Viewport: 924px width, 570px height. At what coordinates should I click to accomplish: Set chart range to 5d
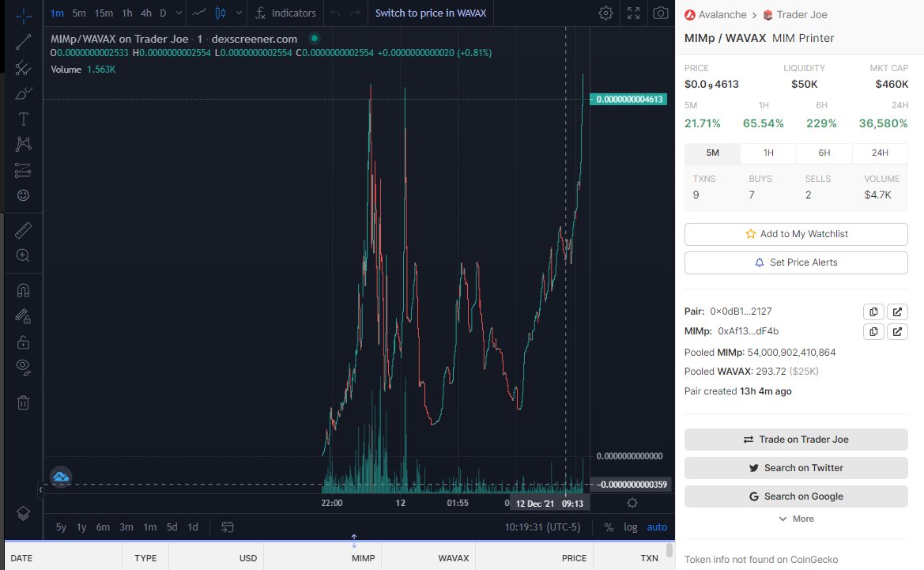172,527
